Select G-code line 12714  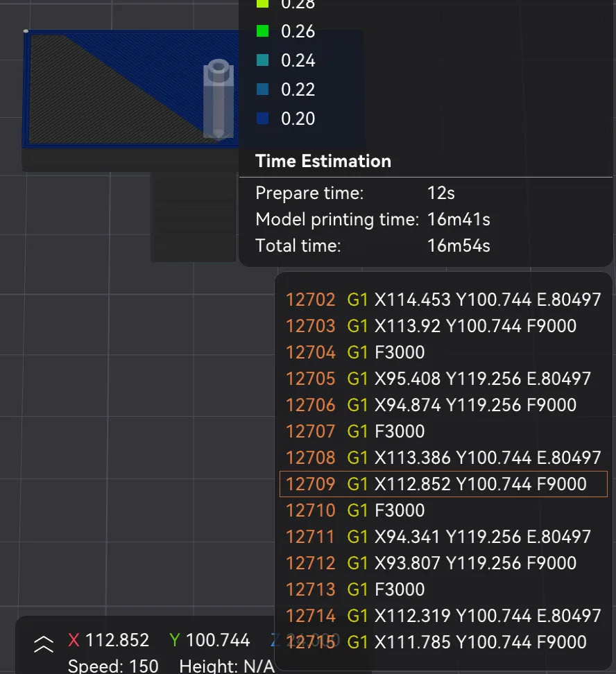coord(443,616)
